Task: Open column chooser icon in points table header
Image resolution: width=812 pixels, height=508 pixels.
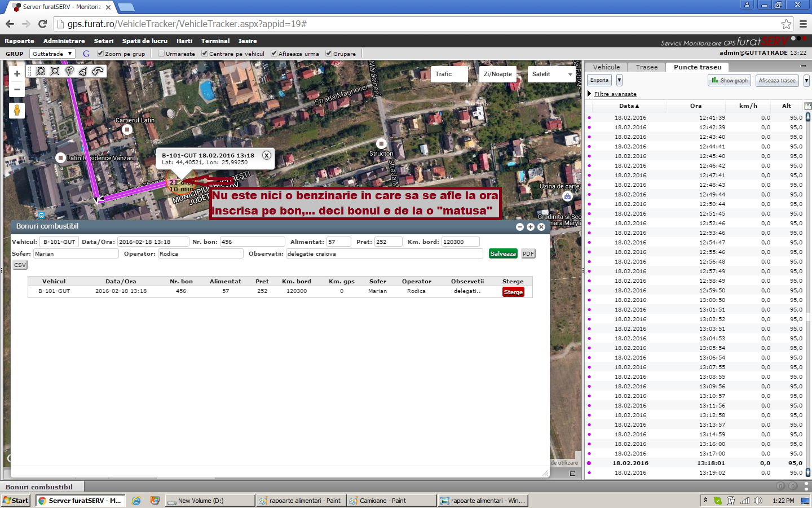Action: tap(807, 106)
